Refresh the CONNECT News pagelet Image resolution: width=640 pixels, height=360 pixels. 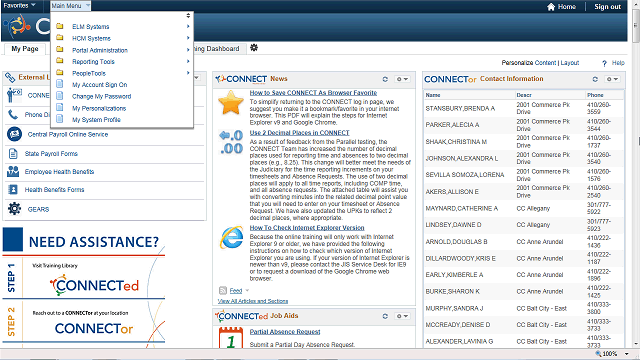pos(385,79)
